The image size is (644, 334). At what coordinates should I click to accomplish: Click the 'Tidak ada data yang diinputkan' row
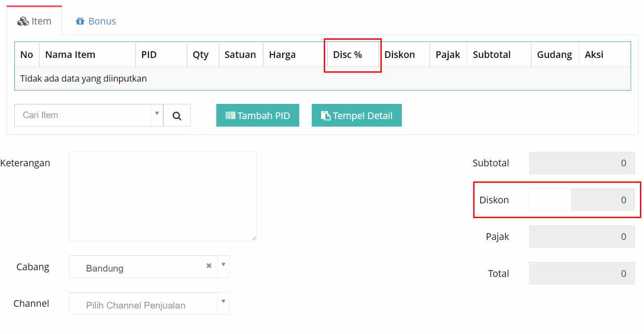tap(322, 78)
